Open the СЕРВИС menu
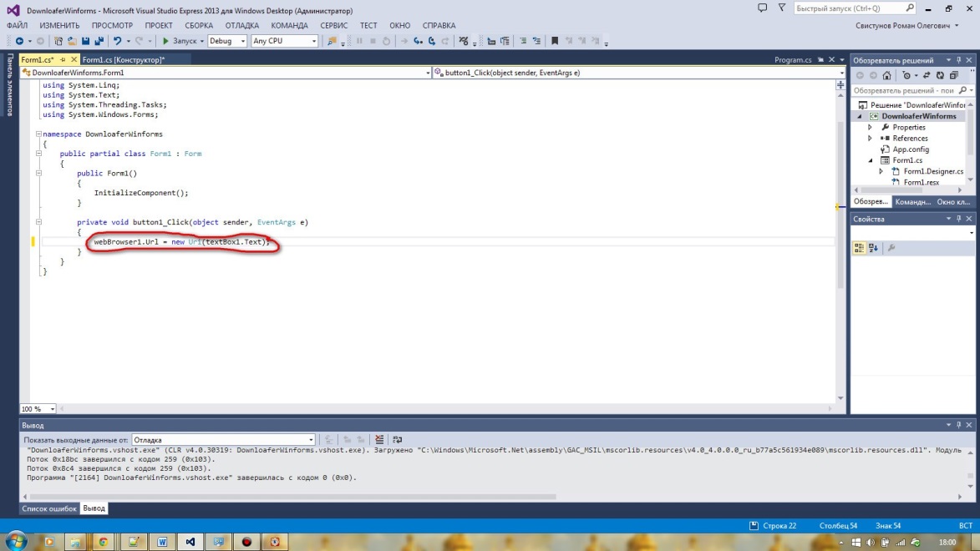Image resolution: width=980 pixels, height=551 pixels. (x=333, y=26)
